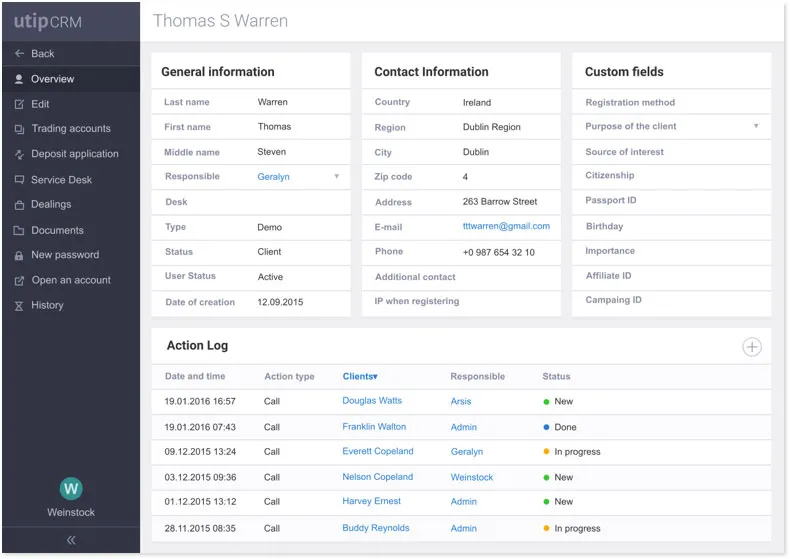Screen dimensions: 790x559
Task: Click the History hourglass icon
Action: (x=19, y=306)
